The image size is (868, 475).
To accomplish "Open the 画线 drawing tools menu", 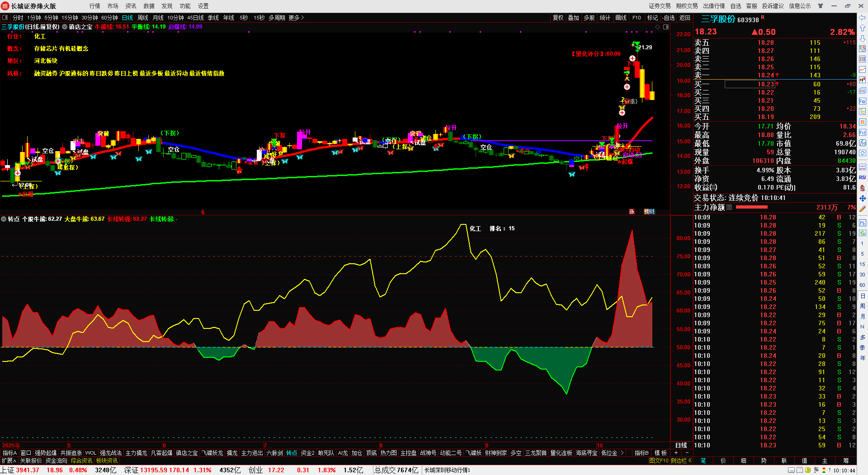I will coord(621,18).
